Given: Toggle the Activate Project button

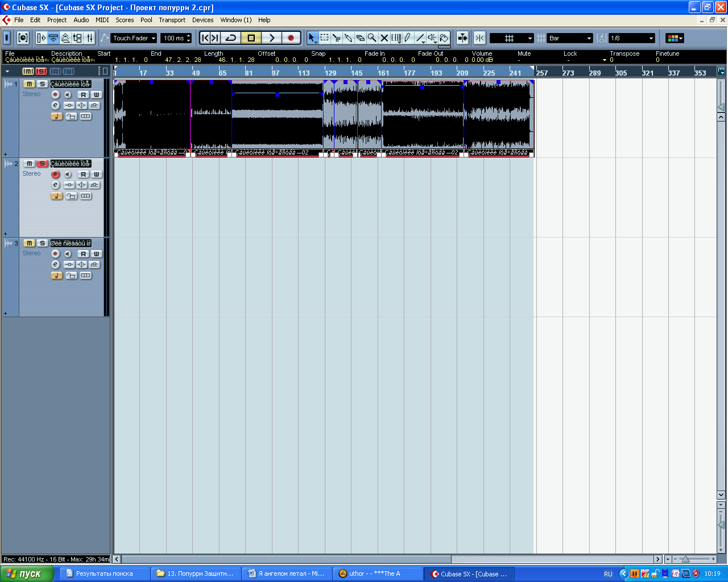Looking at the screenshot, I should click(7, 38).
